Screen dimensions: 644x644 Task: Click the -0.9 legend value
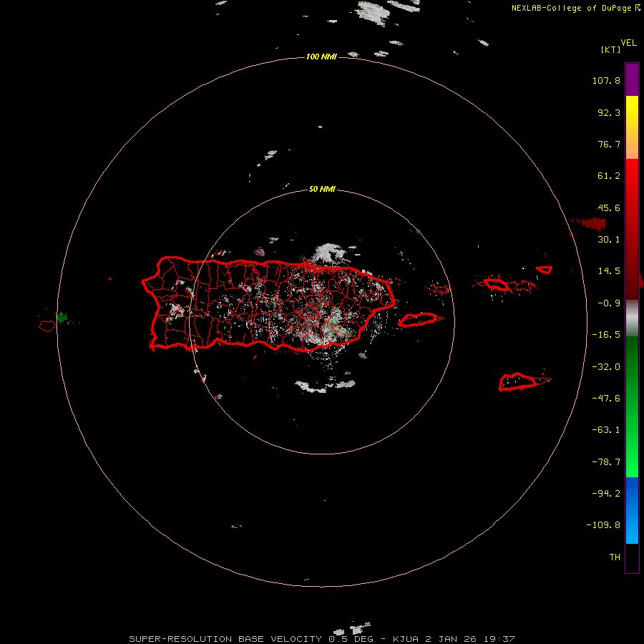coord(609,303)
